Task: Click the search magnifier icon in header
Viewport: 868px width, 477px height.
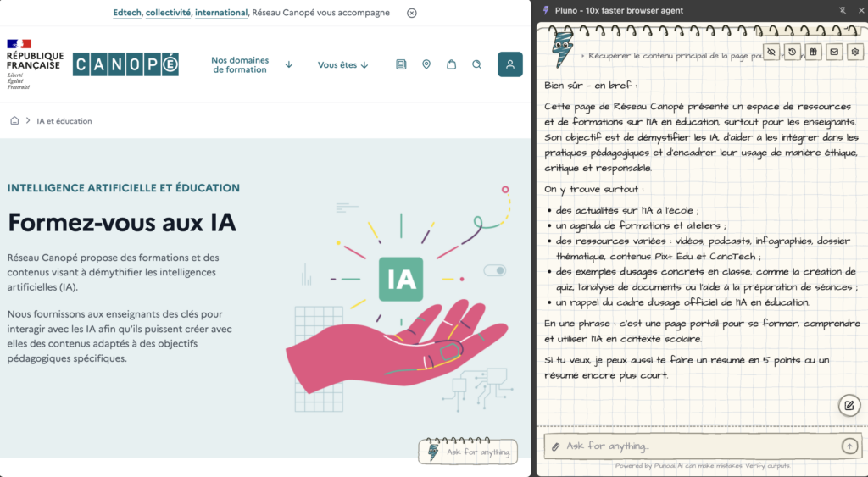Action: click(x=476, y=64)
